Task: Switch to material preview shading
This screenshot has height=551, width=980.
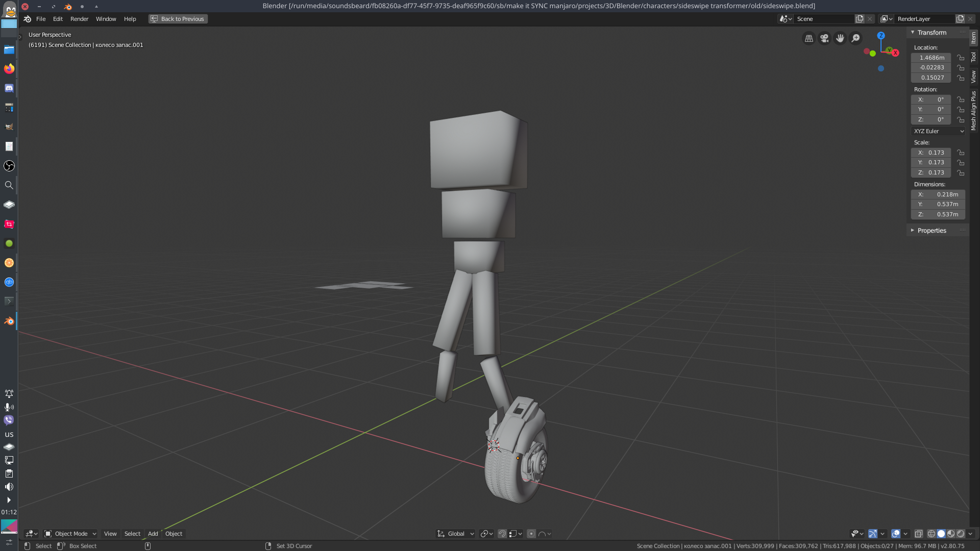Action: 951,534
